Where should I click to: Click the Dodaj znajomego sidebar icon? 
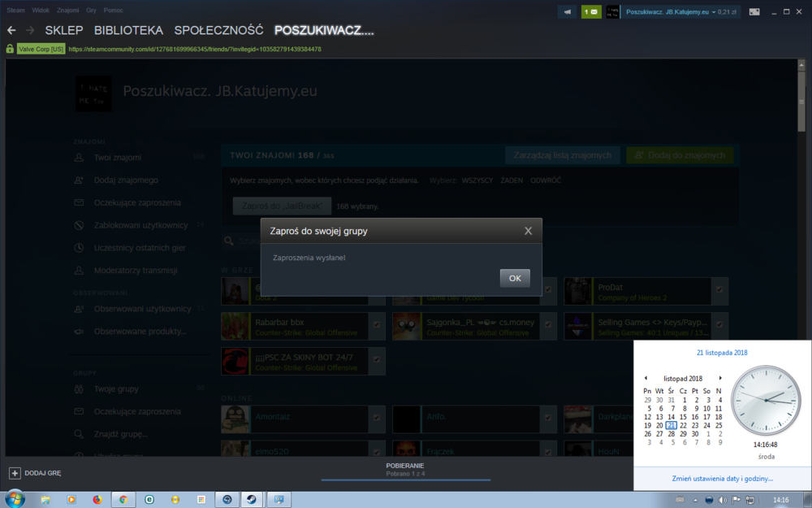tap(79, 180)
